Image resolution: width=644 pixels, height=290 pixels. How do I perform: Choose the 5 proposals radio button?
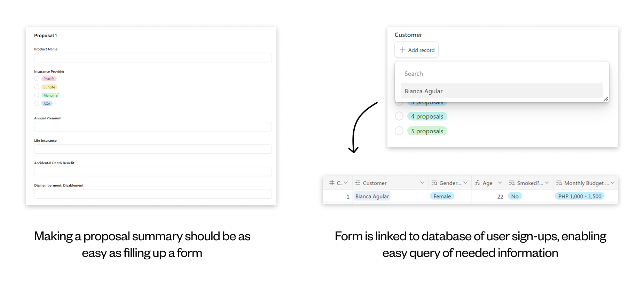point(399,131)
